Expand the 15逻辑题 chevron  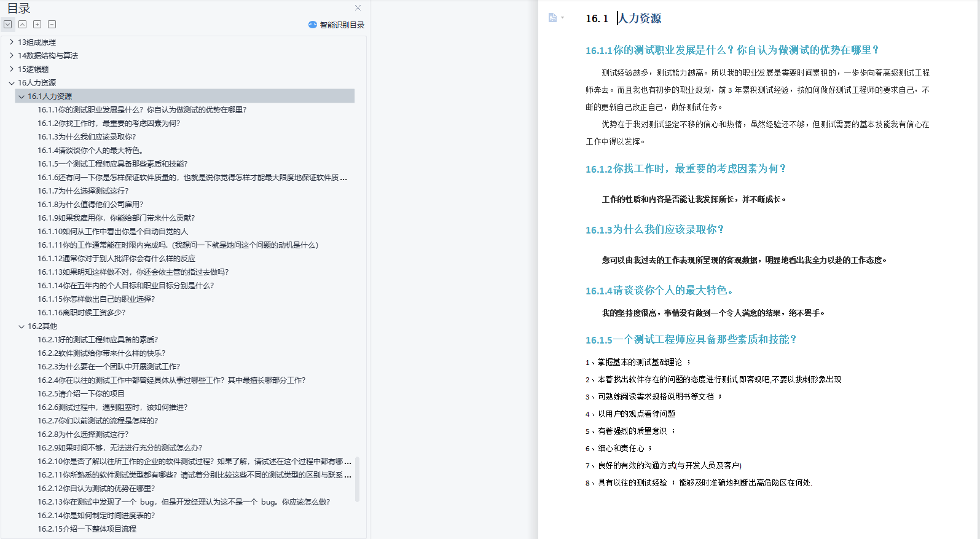tap(11, 69)
